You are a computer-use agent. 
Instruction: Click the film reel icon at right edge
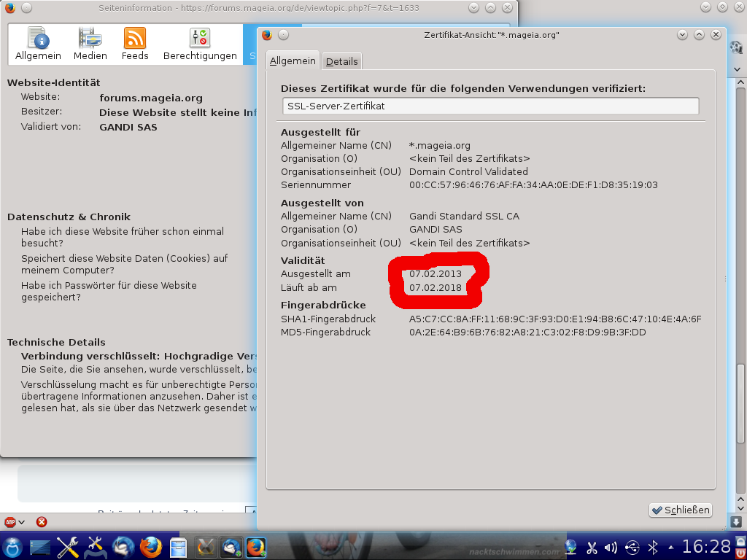click(736, 47)
